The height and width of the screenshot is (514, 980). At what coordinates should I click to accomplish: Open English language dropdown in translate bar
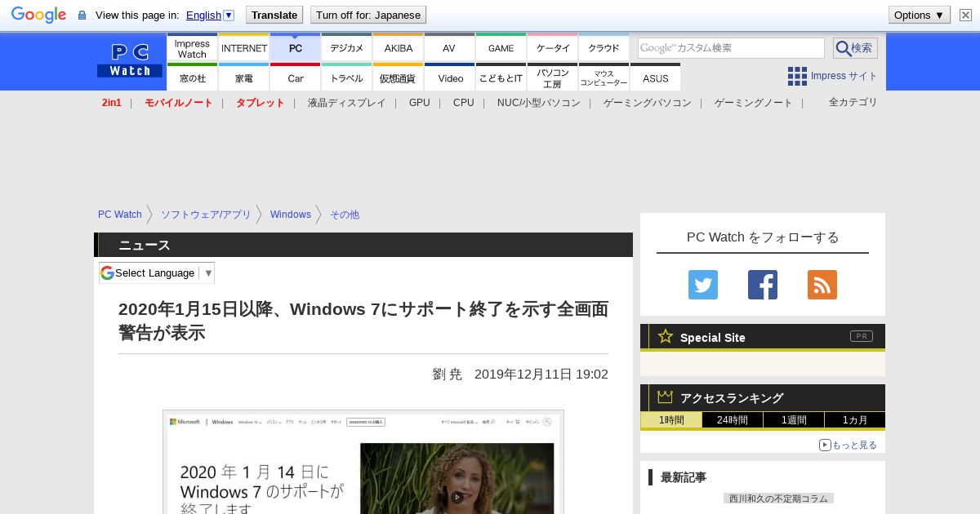tap(210, 15)
